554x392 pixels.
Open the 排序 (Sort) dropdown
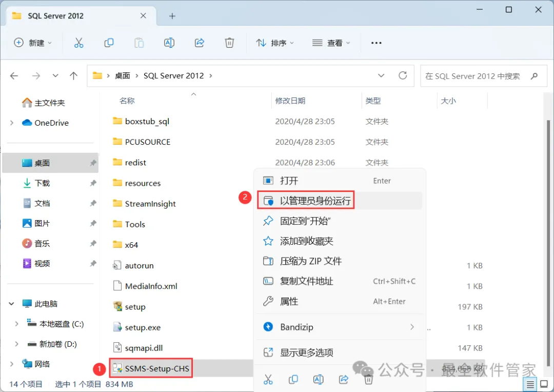275,43
